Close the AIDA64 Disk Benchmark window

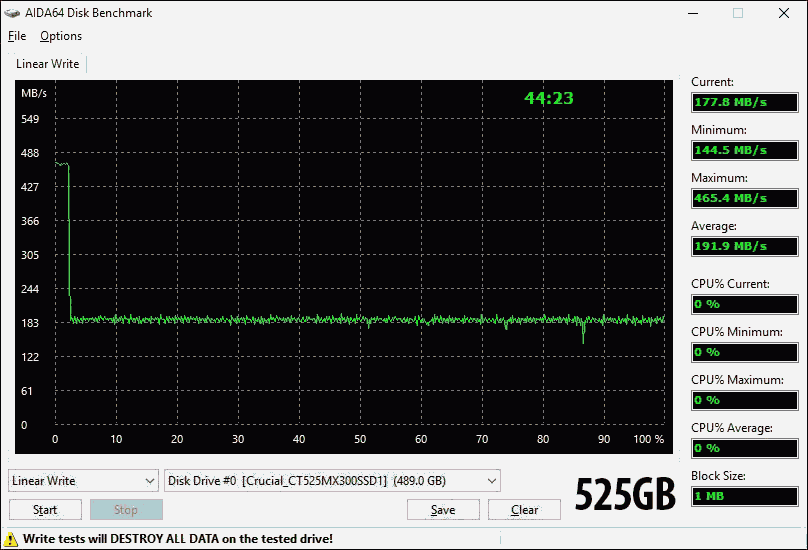784,13
